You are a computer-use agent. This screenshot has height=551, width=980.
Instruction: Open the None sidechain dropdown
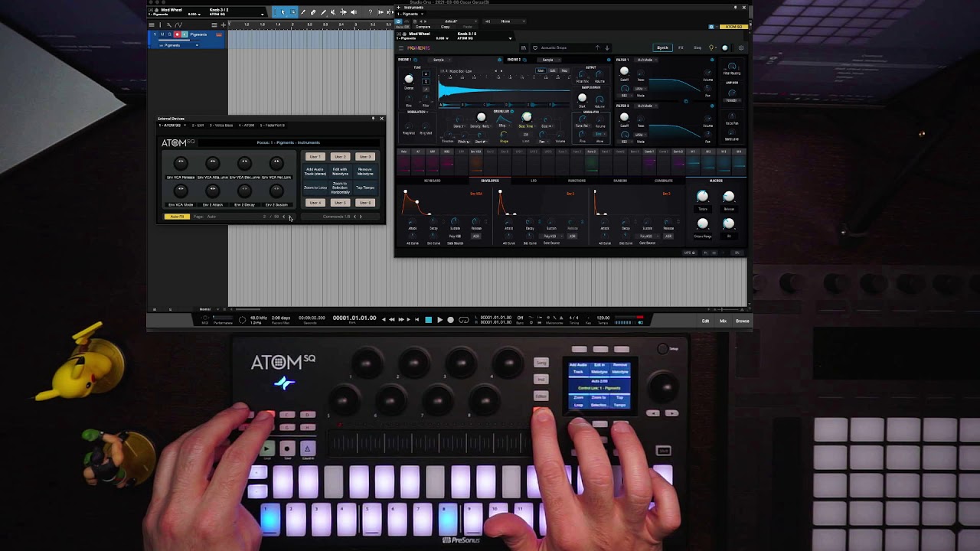click(505, 21)
